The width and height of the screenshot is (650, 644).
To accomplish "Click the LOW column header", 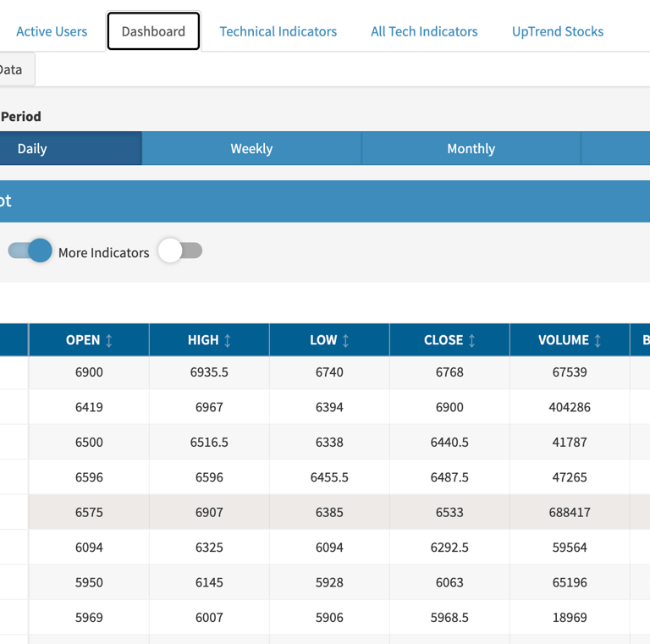I will (x=329, y=340).
